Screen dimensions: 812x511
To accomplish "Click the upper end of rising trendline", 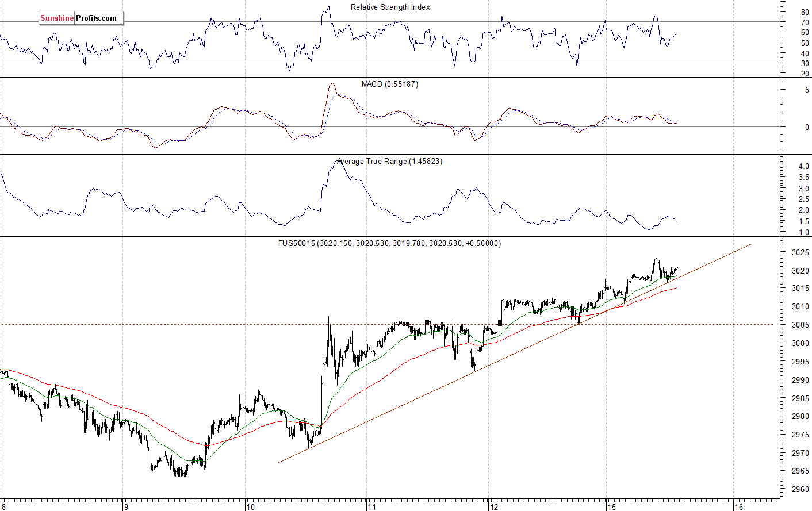I will [750, 245].
